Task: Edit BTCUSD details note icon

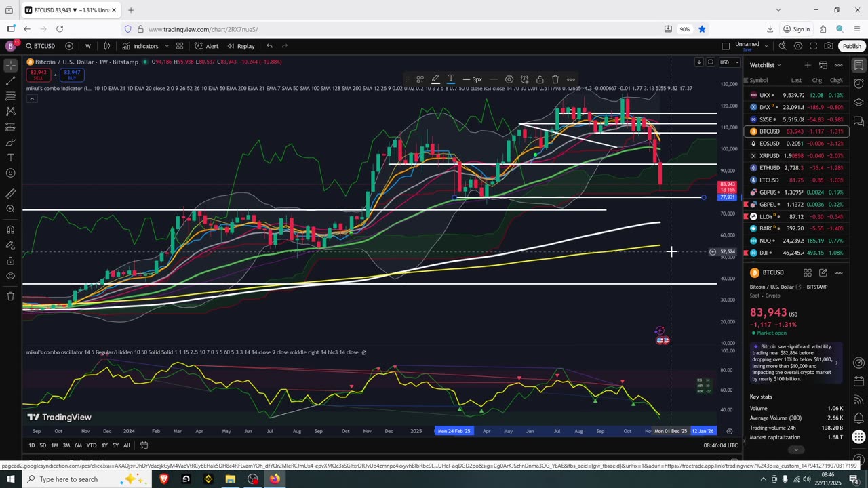Action: click(823, 272)
